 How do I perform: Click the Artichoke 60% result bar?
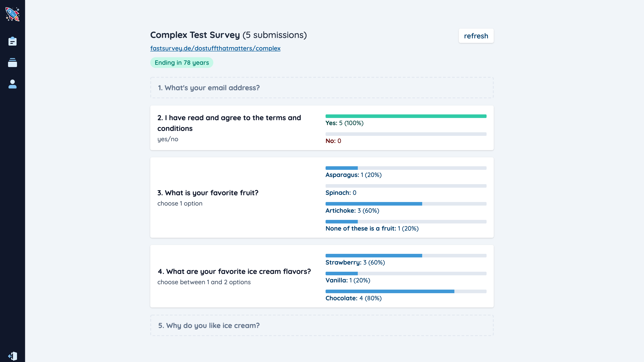[406, 204]
